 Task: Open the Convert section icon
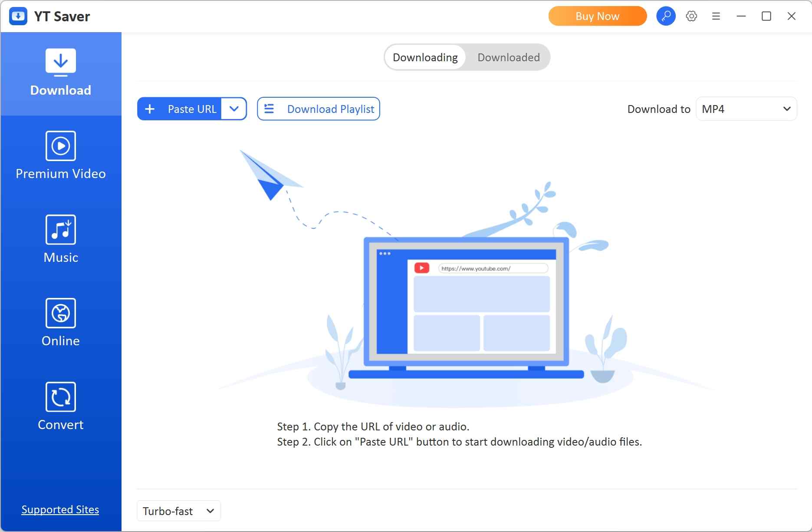click(60, 397)
